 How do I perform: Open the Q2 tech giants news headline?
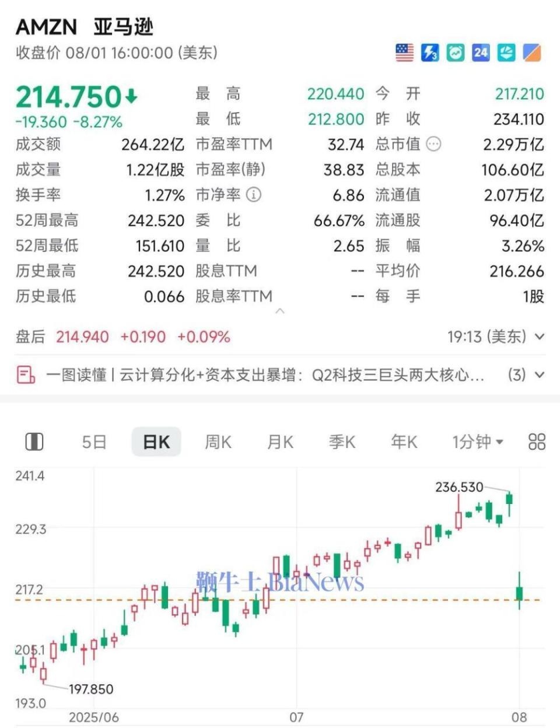(x=262, y=376)
